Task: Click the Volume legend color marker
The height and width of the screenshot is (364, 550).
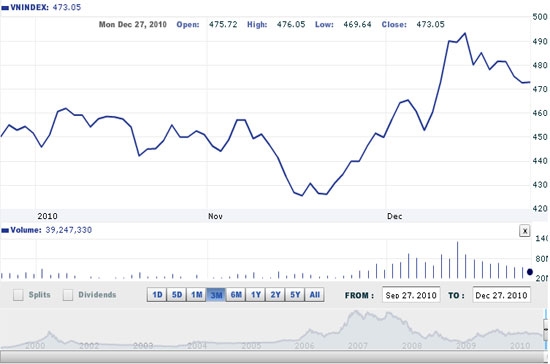Action: (x=5, y=230)
